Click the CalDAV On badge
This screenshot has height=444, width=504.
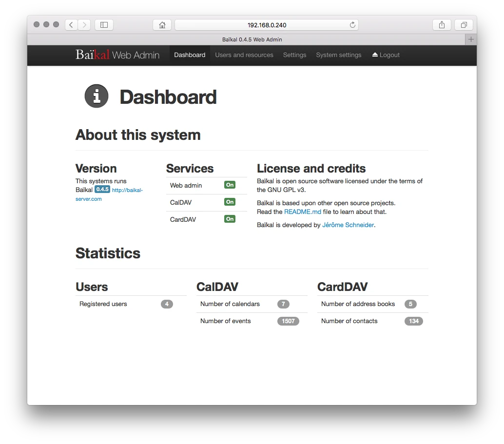(230, 202)
